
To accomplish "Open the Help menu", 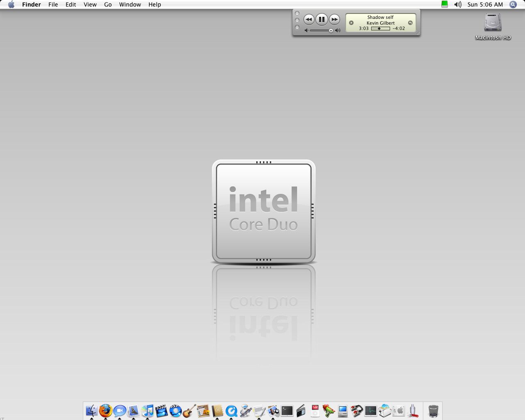I will pyautogui.click(x=155, y=5).
